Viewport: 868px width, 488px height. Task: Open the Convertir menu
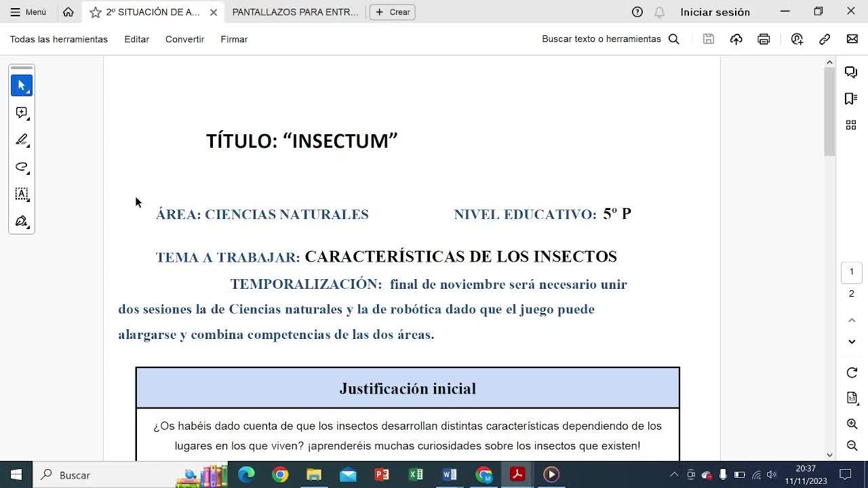pos(184,39)
